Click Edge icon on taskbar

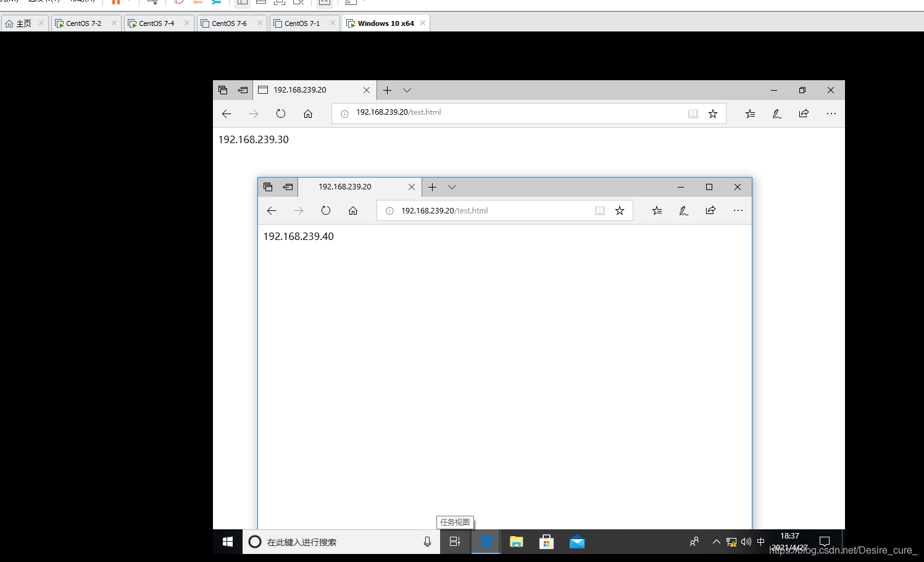(486, 542)
